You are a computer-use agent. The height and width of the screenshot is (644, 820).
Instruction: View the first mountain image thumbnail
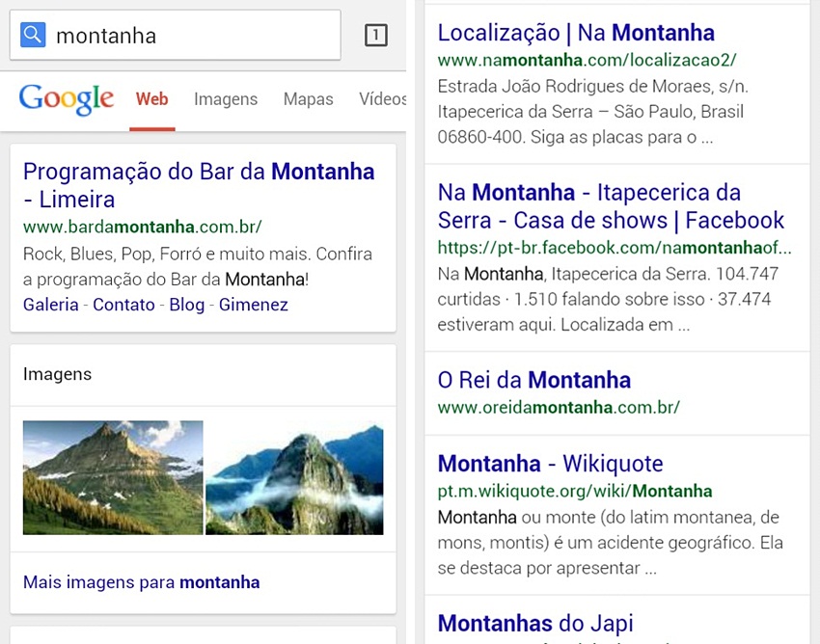point(113,478)
